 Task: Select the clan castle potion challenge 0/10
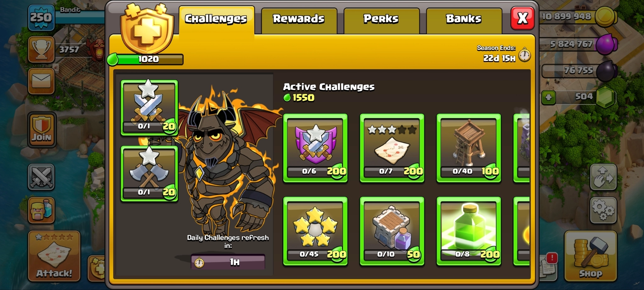[x=392, y=231]
